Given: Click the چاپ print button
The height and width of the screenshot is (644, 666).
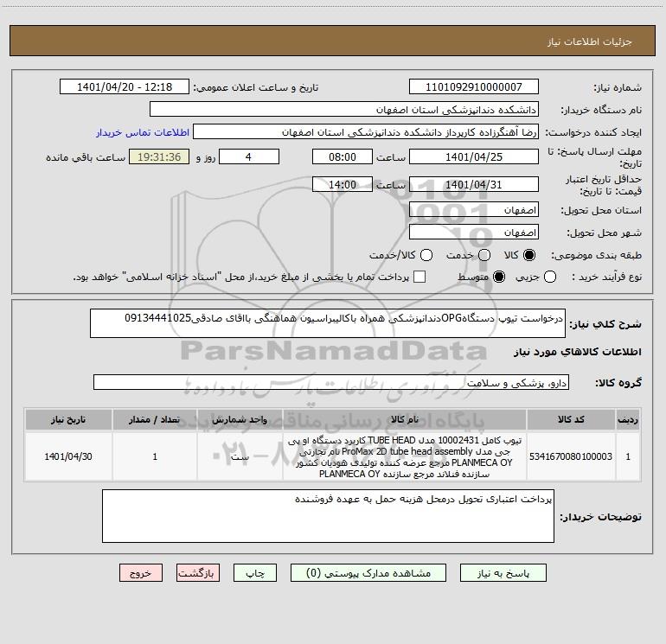Looking at the screenshot, I should coord(255,573).
